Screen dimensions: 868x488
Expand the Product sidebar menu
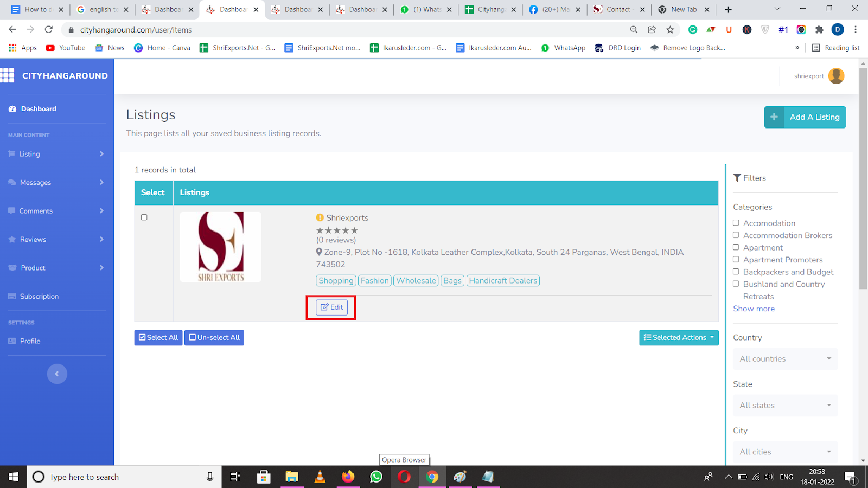click(56, 268)
